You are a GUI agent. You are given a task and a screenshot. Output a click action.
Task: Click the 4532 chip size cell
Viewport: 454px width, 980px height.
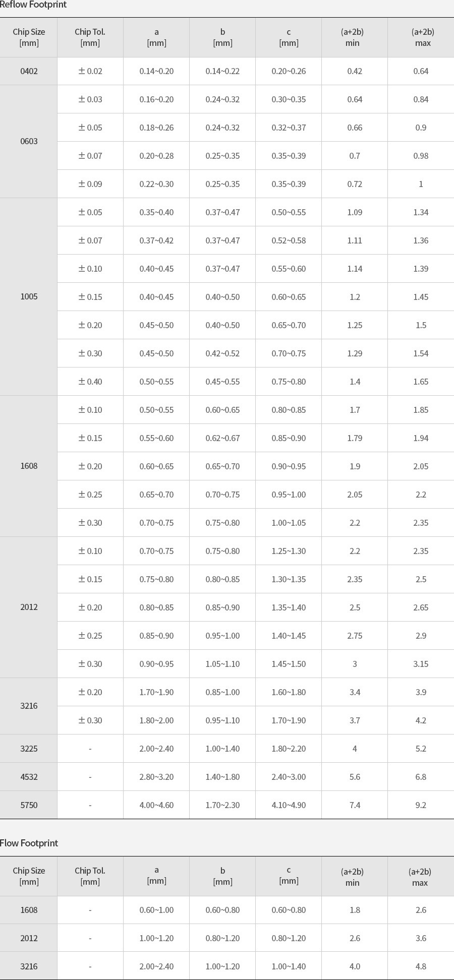point(29,777)
